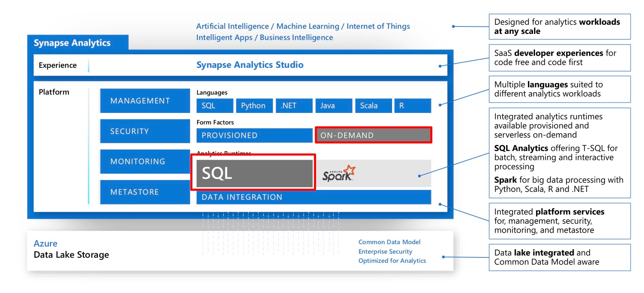Viewport: 644px width, 293px height.
Task: Click the SQL language tile
Action: click(x=215, y=106)
